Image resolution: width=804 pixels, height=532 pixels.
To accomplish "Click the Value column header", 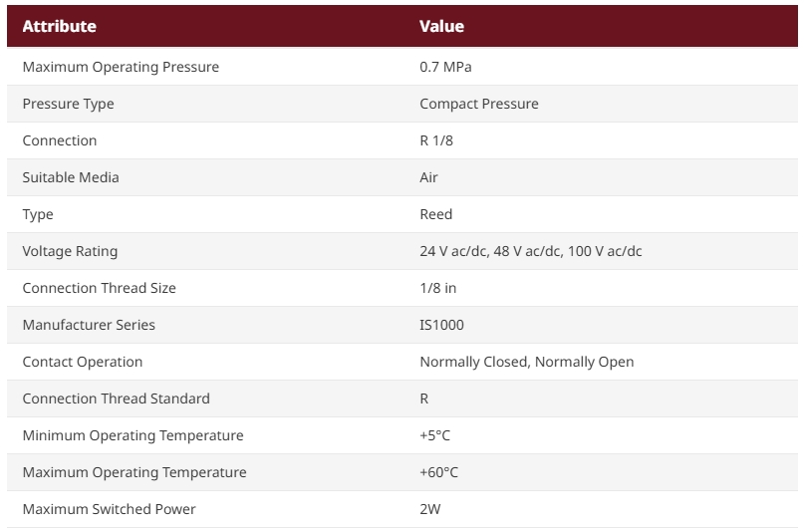I will [x=441, y=26].
